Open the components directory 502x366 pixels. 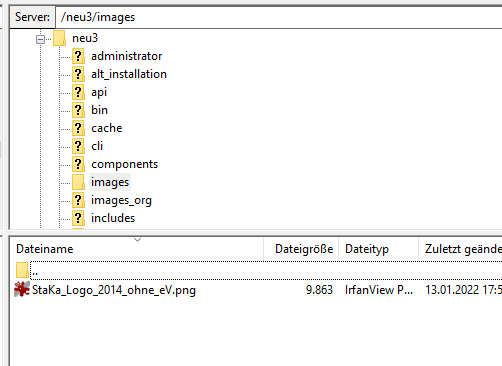coord(125,164)
